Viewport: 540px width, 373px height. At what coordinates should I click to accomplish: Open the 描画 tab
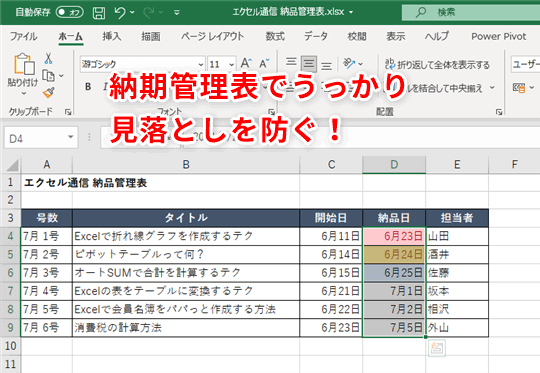(x=150, y=36)
